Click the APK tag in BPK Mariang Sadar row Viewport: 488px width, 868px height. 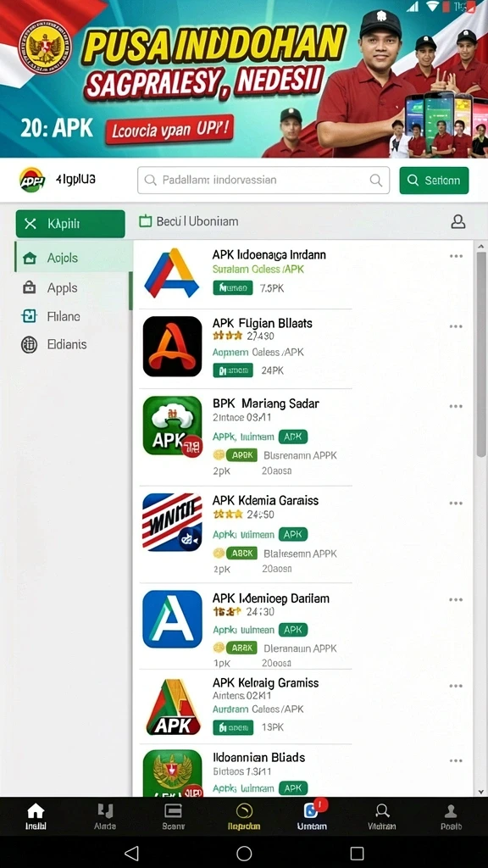(292, 437)
